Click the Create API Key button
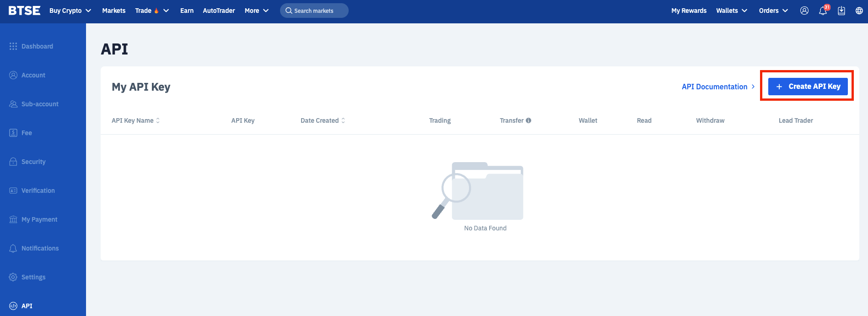 pyautogui.click(x=808, y=87)
